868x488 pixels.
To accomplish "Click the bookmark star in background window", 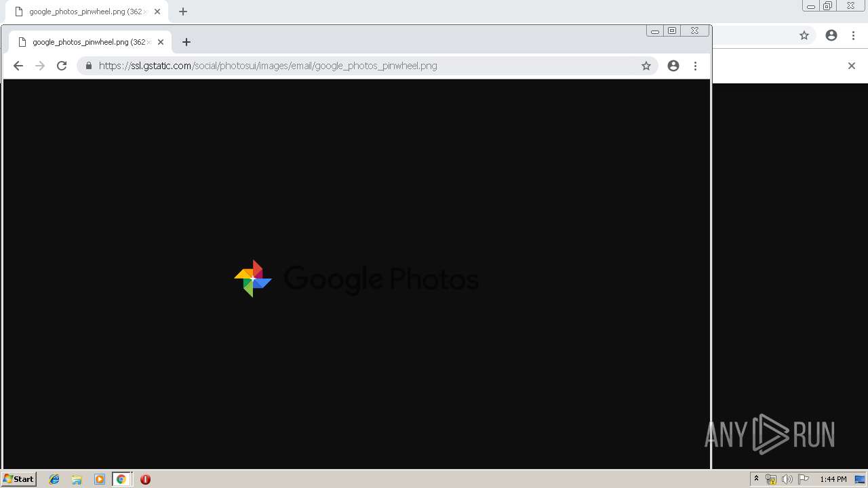I will coord(804,35).
